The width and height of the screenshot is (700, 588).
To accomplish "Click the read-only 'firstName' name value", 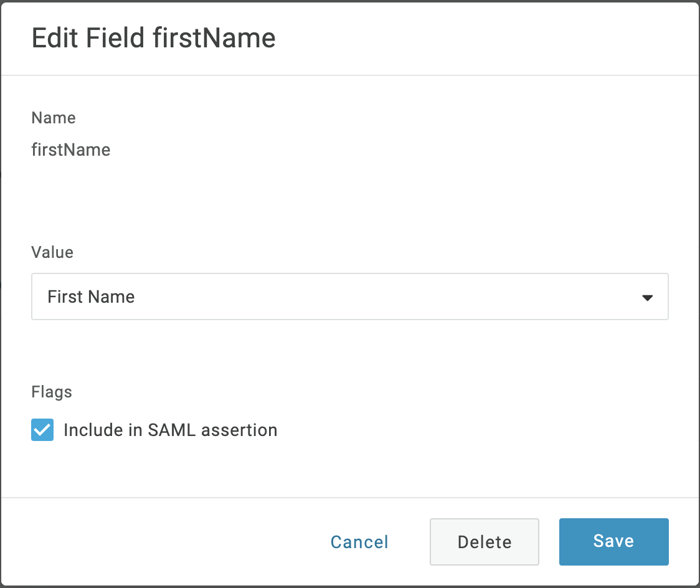I will (x=70, y=149).
